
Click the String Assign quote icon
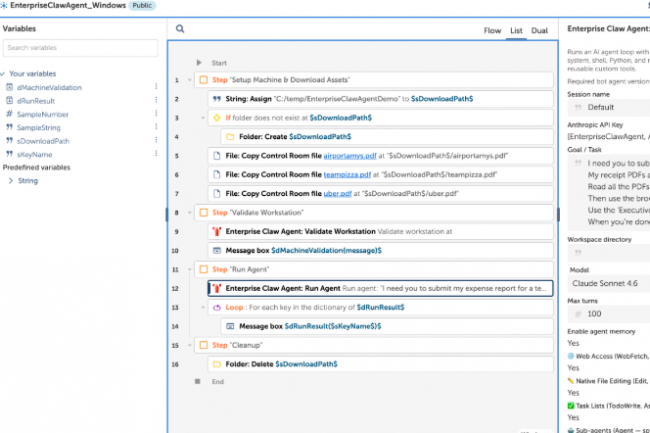(217, 99)
